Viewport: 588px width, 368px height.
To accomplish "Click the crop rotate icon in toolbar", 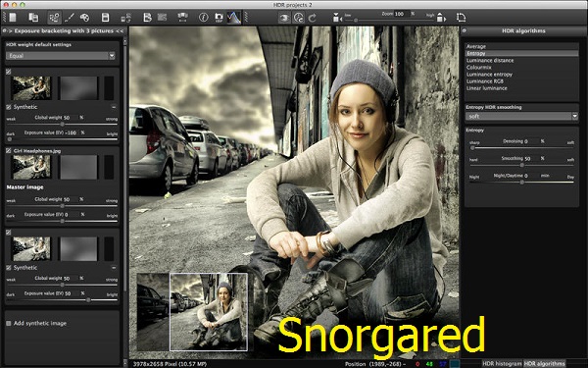I will click(x=461, y=18).
